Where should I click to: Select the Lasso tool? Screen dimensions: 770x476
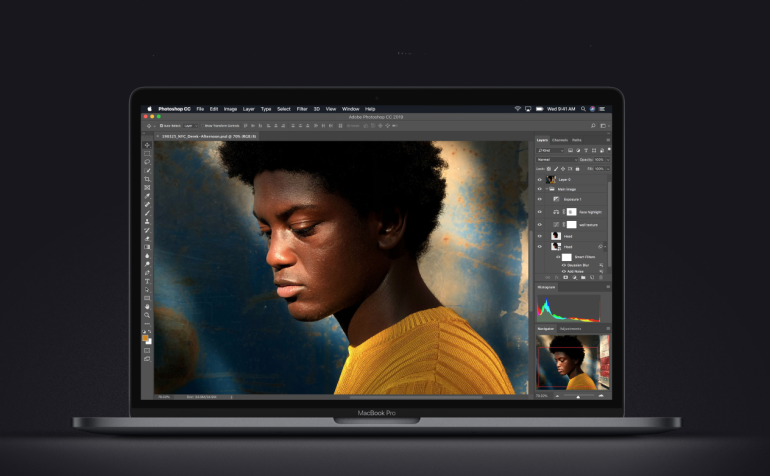point(147,162)
